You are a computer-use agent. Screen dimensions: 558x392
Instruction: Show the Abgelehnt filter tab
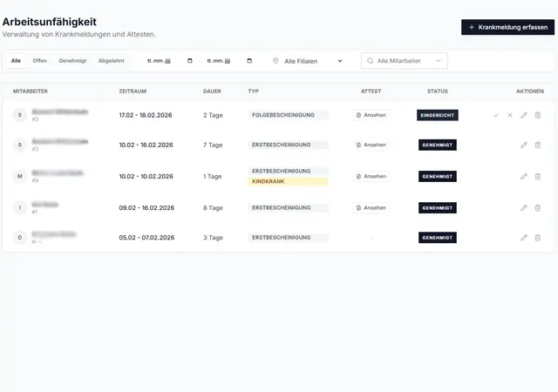[x=111, y=61]
